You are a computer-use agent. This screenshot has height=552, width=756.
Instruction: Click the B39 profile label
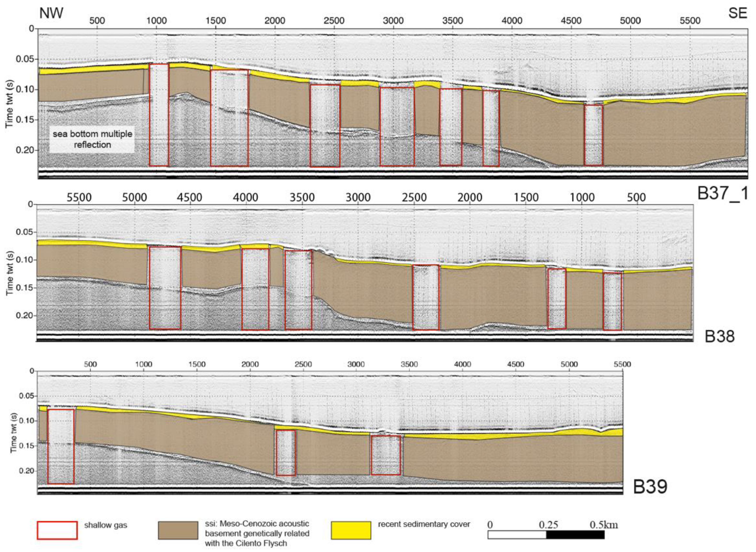point(650,486)
